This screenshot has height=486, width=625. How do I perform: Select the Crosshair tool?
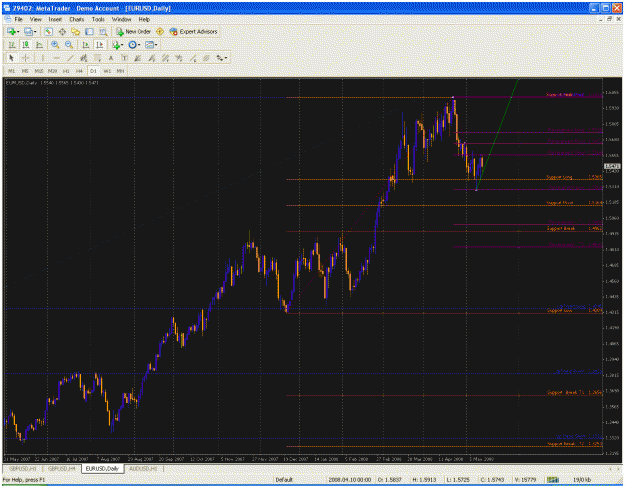point(26,58)
